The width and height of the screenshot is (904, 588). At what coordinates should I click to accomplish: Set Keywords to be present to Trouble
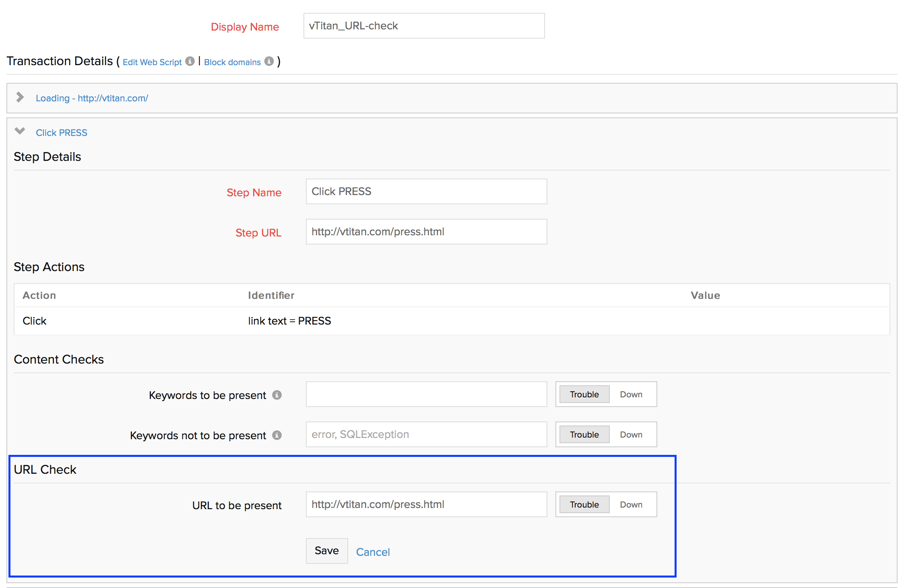point(584,395)
